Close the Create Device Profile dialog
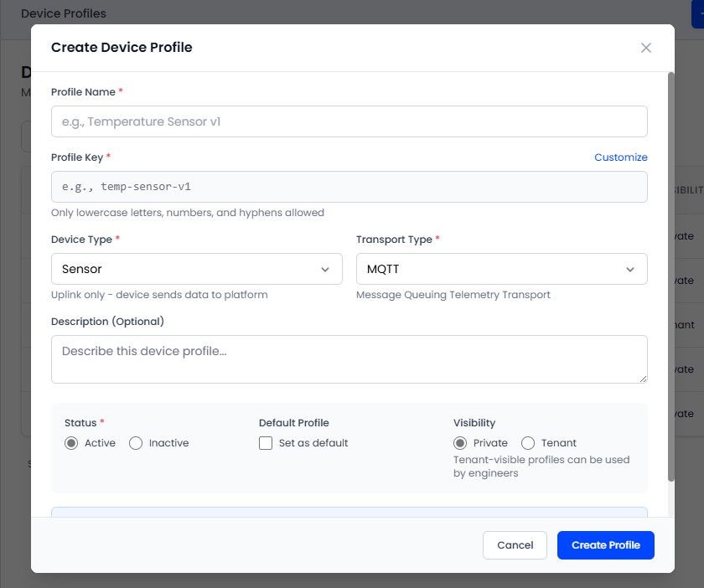The width and height of the screenshot is (704, 588). 645,48
